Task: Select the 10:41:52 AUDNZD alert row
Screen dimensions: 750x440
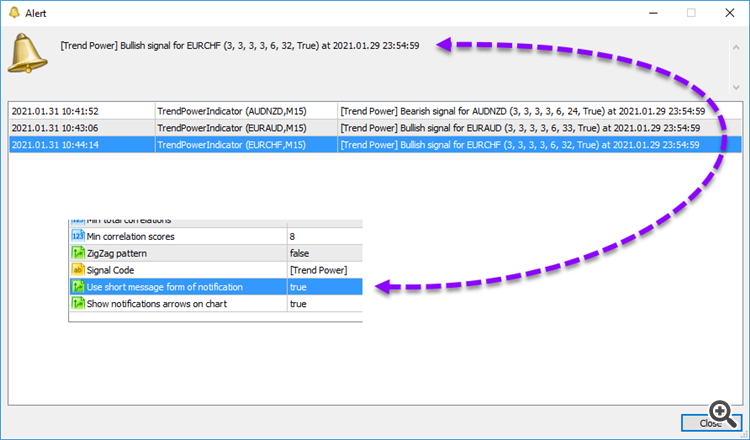Action: click(x=375, y=111)
